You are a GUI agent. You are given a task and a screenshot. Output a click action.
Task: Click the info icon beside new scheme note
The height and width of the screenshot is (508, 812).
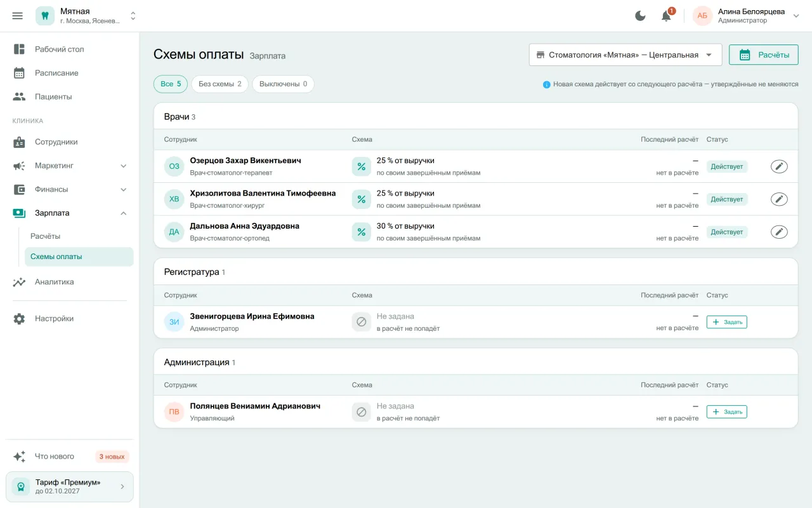pos(546,84)
